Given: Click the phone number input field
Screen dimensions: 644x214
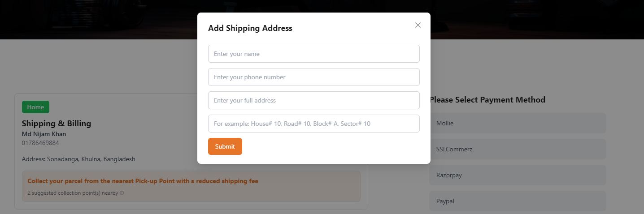Looking at the screenshot, I should click(x=313, y=77).
